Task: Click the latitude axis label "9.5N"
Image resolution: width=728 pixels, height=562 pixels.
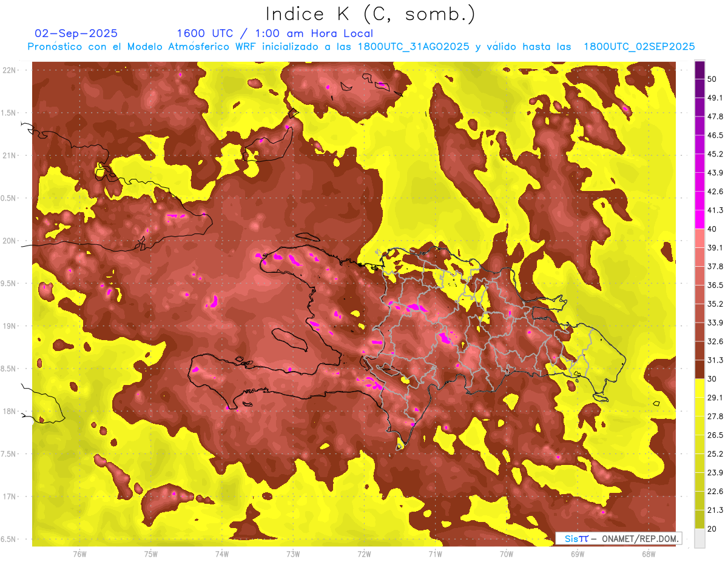Action: pos(8,283)
